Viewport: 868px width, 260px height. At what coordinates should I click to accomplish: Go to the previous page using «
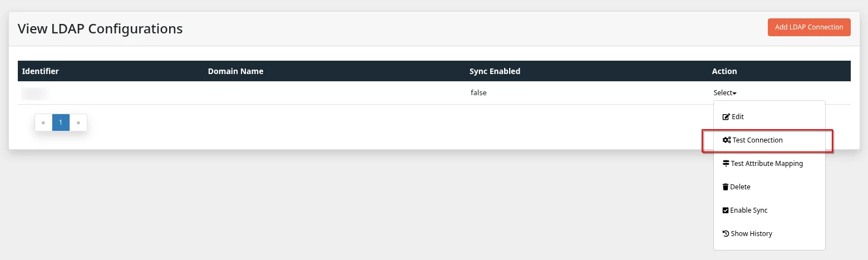pyautogui.click(x=43, y=122)
